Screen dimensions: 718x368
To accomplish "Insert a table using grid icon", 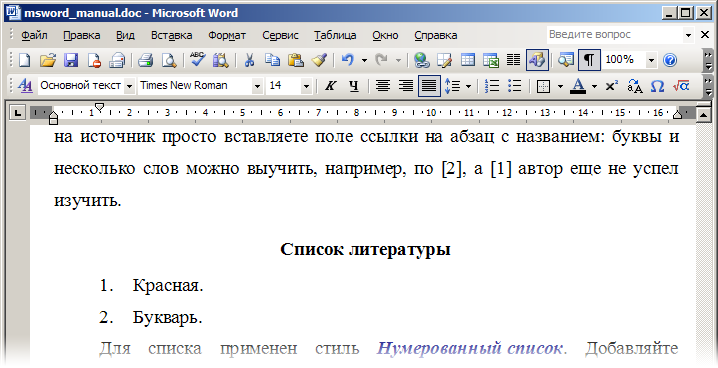I will [x=468, y=60].
